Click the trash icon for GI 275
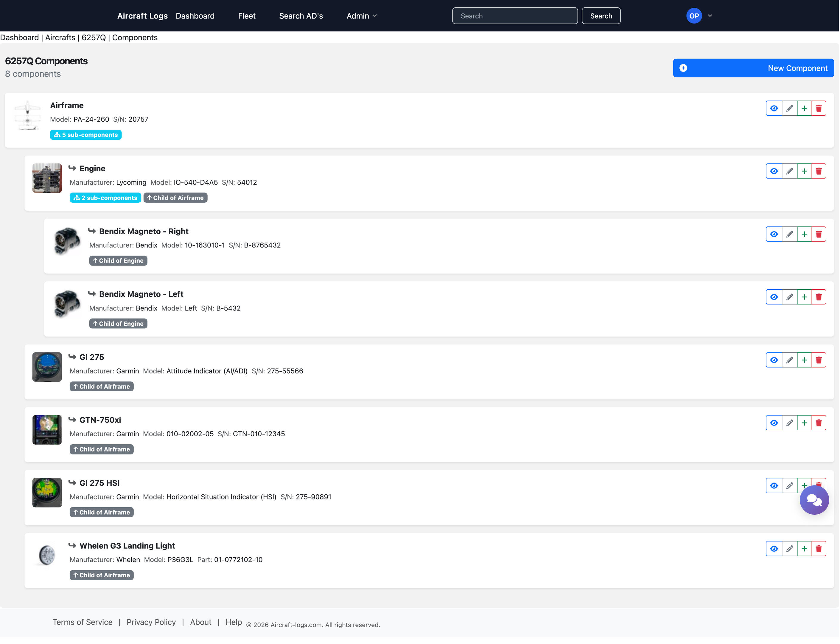 (x=819, y=360)
